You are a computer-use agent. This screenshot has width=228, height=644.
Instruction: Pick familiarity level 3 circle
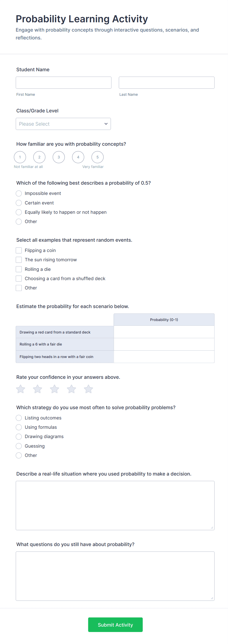(59, 157)
